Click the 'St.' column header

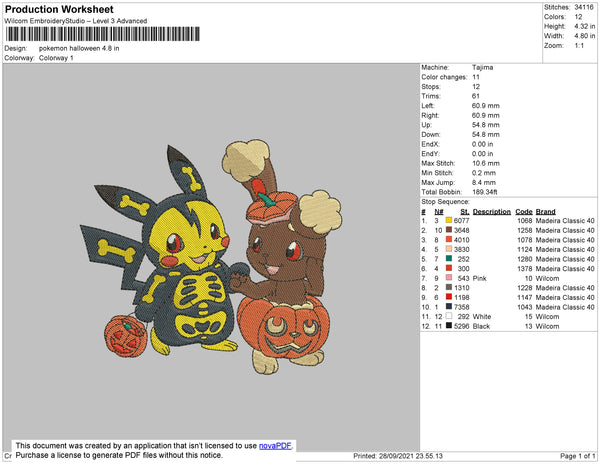pyautogui.click(x=465, y=212)
